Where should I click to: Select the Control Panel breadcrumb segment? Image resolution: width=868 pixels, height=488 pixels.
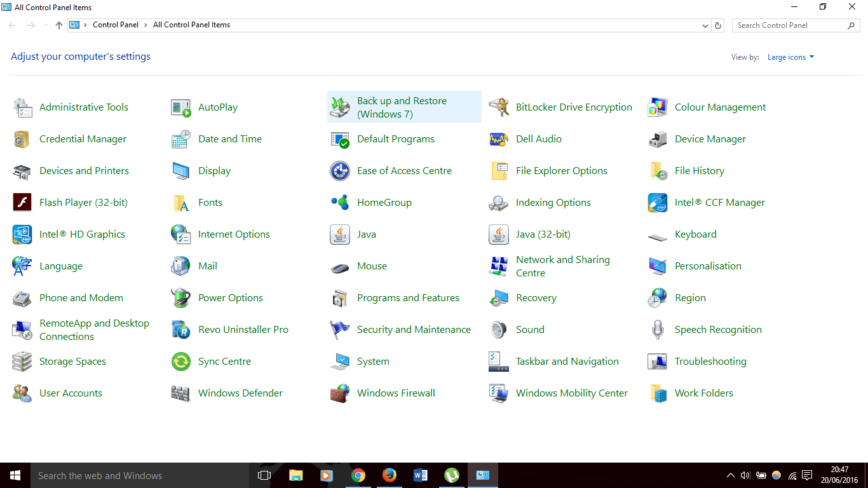(116, 25)
